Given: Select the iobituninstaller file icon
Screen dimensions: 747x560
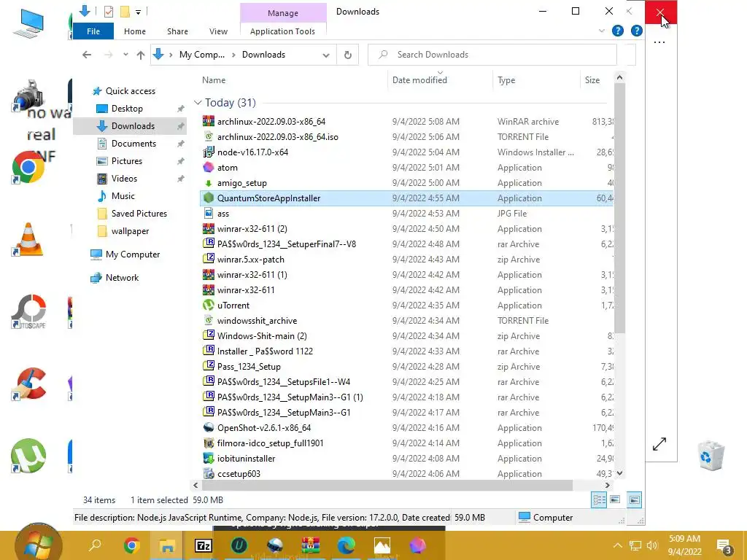Looking at the screenshot, I should (208, 459).
